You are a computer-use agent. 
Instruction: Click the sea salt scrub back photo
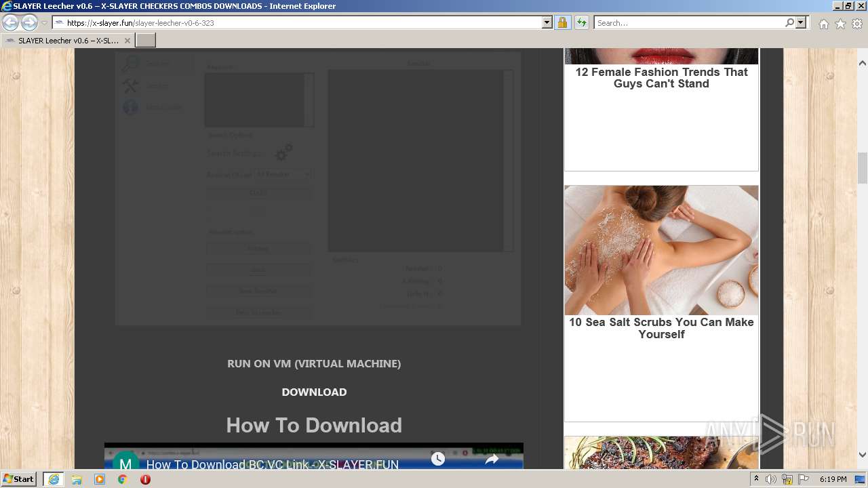click(661, 250)
